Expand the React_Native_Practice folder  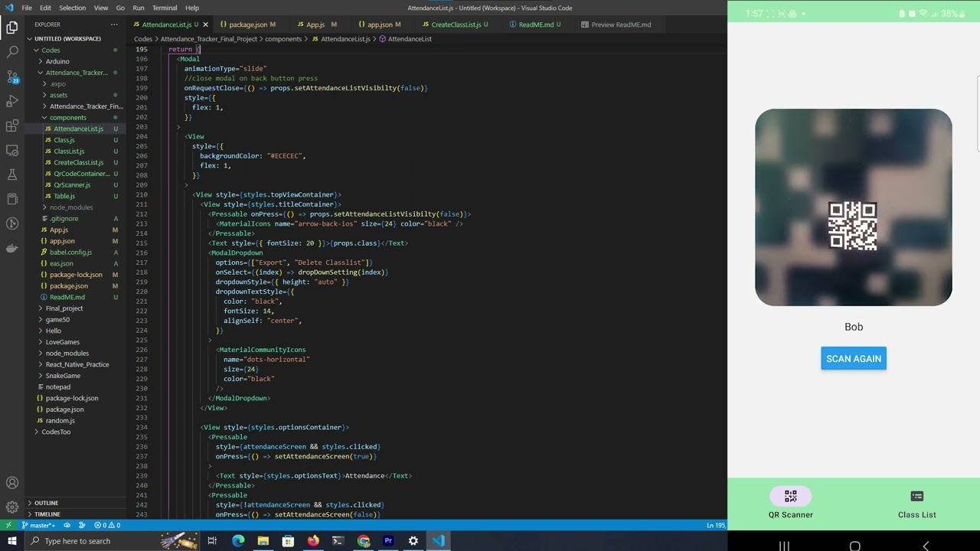[77, 364]
